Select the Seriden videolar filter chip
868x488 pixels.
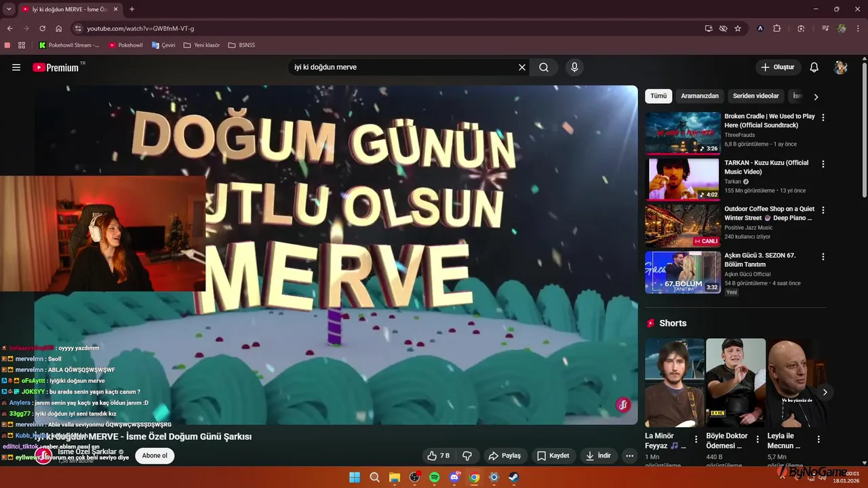point(755,96)
